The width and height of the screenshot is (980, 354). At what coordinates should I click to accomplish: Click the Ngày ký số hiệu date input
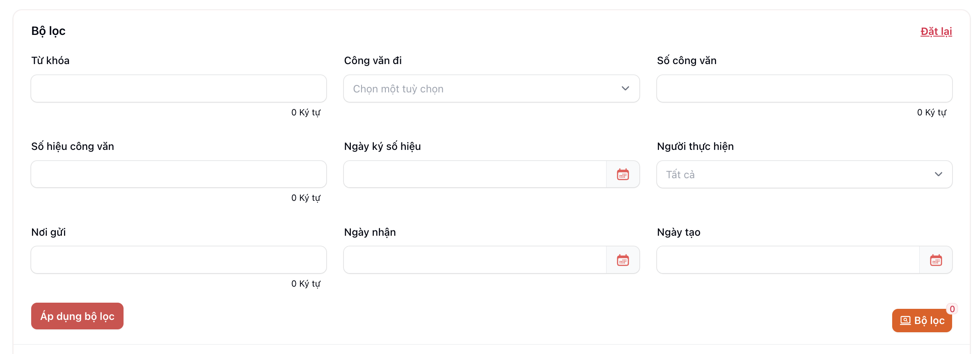[475, 175]
